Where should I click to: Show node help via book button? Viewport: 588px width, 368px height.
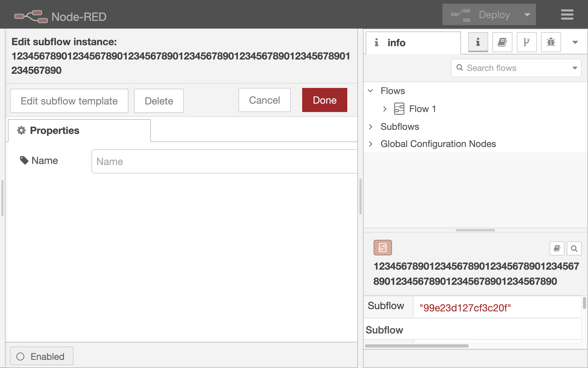click(x=557, y=248)
